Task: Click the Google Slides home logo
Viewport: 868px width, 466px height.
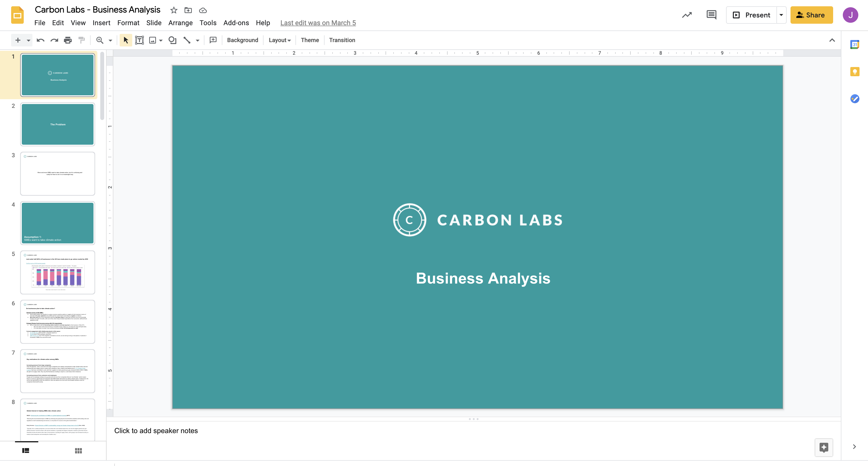Action: pyautogui.click(x=17, y=15)
